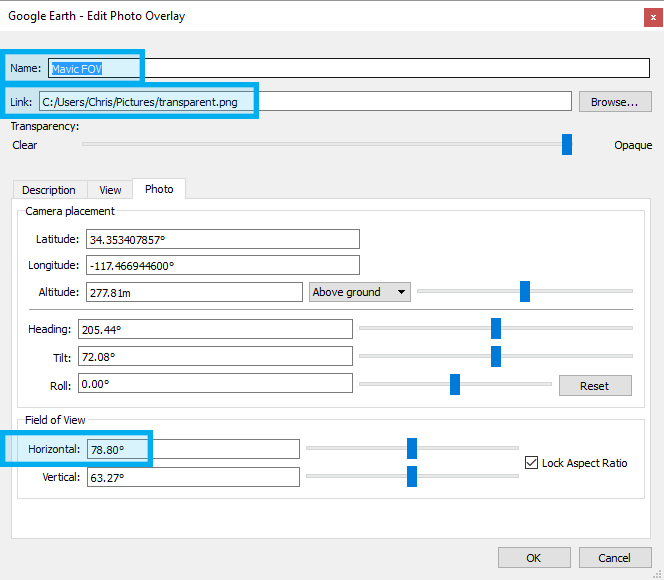Click the Roll value field

click(x=215, y=383)
